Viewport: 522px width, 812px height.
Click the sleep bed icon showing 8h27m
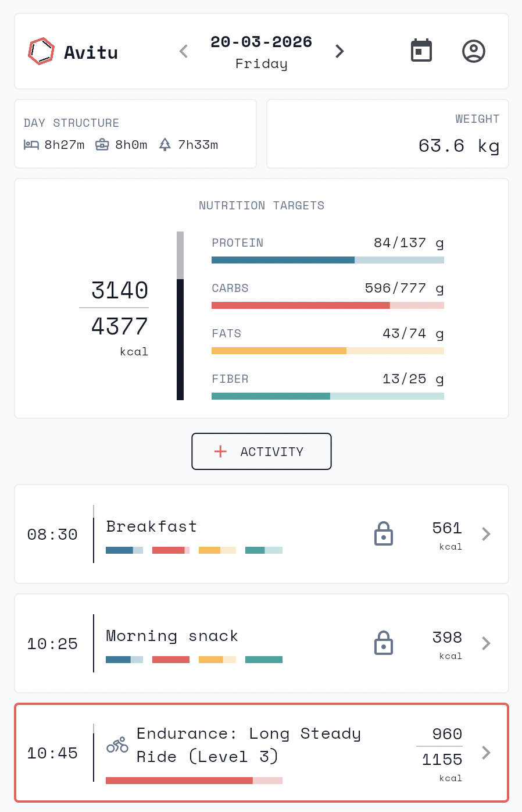tap(31, 145)
